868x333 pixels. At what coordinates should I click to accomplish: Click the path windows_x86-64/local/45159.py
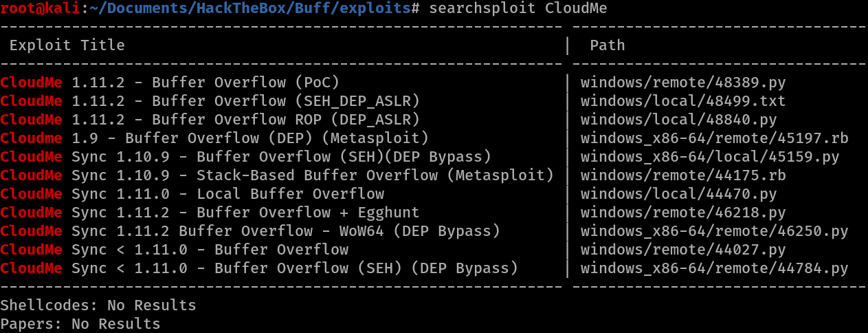pos(709,157)
